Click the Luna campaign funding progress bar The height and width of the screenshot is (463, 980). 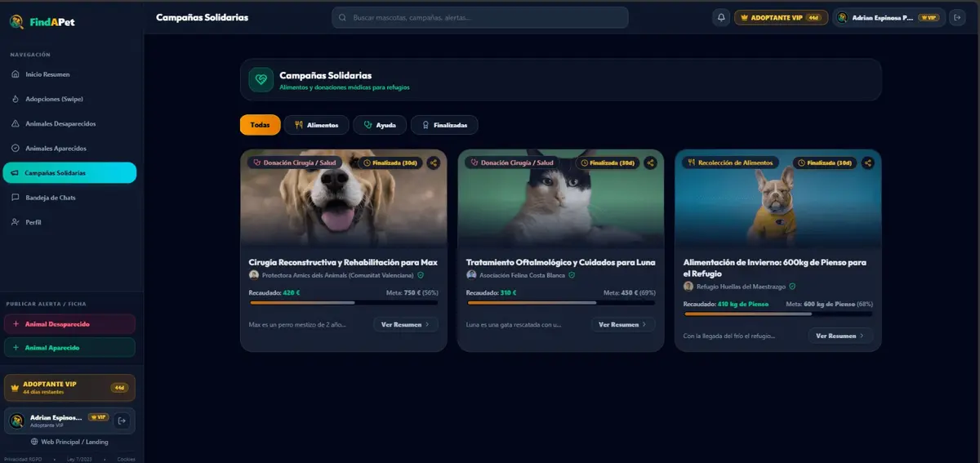[x=561, y=303]
